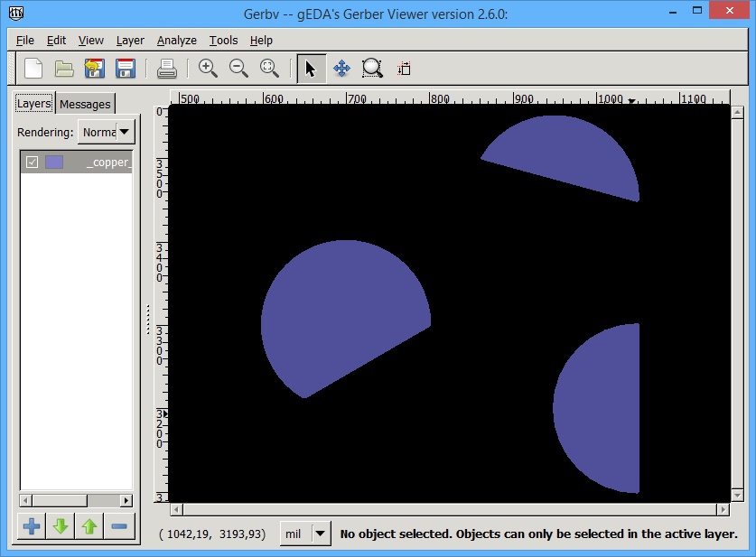Toggle visibility of the _copper_ layer
Image resolution: width=756 pixels, height=557 pixels.
32,162
